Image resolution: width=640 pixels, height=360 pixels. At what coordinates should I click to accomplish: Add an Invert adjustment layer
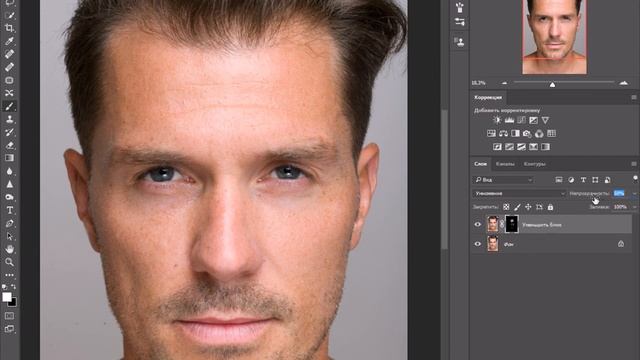pyautogui.click(x=497, y=147)
